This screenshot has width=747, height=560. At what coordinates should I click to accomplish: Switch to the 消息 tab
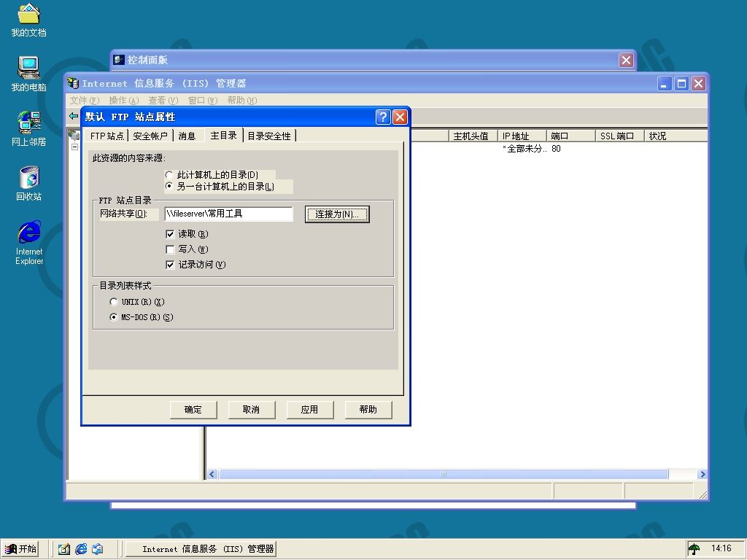click(x=187, y=136)
